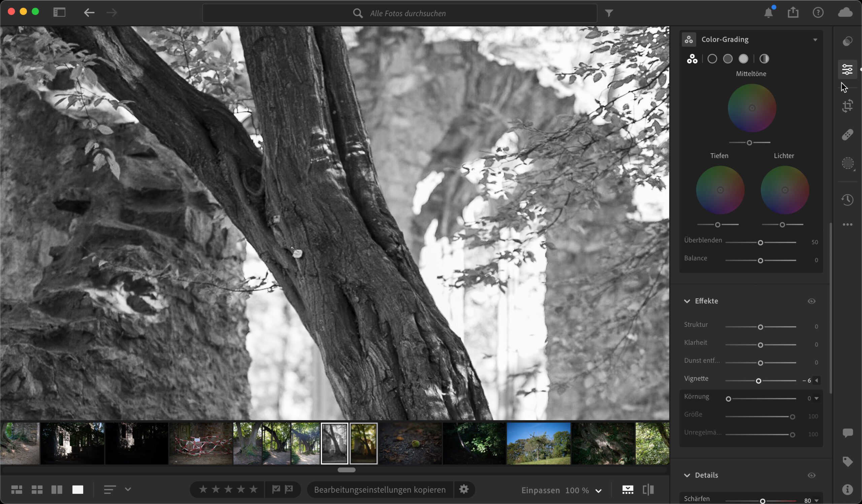Open Keywords tag panel
The height and width of the screenshot is (504, 862).
(x=847, y=462)
